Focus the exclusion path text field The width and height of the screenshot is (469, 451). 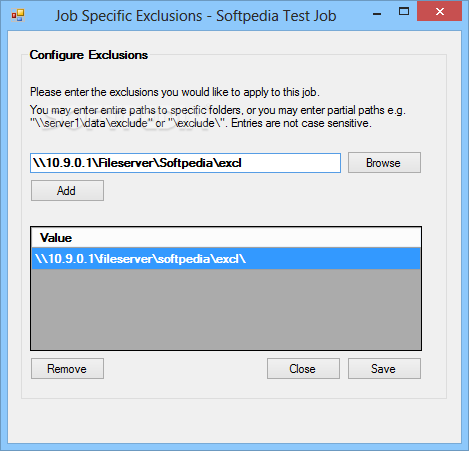185,163
